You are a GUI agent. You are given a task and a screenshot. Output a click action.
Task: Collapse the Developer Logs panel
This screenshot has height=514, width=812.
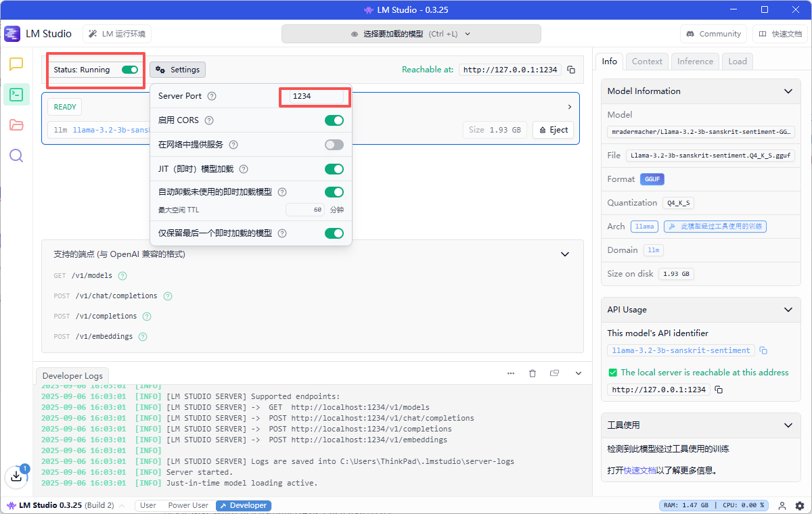(x=579, y=373)
